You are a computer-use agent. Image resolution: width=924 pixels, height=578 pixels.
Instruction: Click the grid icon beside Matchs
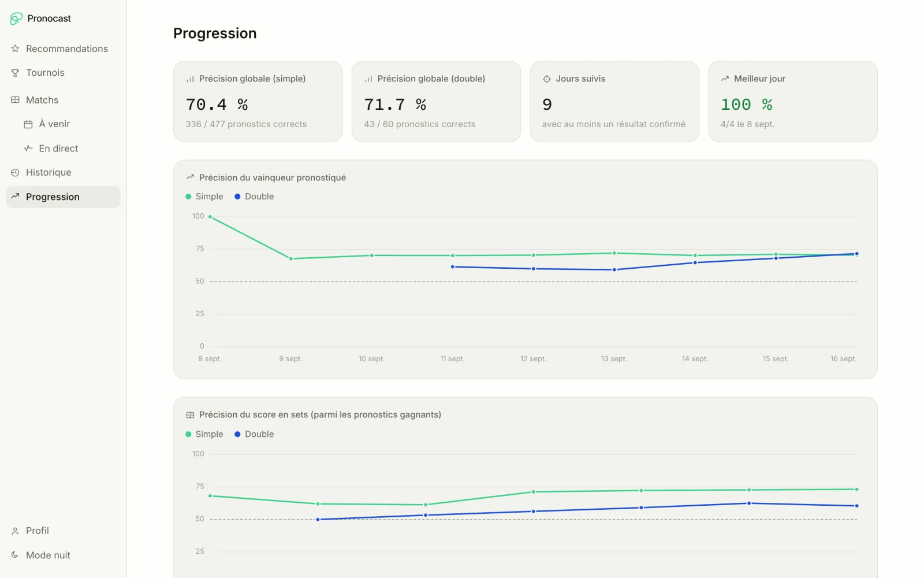15,100
